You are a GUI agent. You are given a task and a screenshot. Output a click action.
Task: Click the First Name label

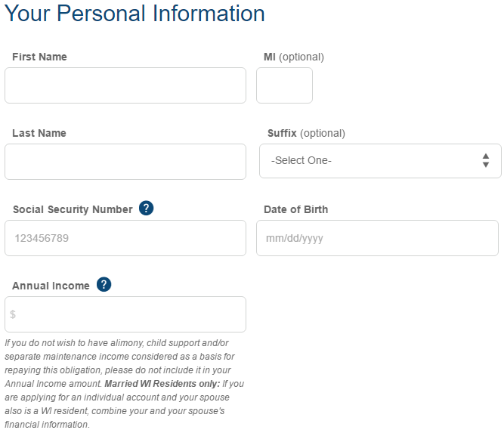(39, 57)
